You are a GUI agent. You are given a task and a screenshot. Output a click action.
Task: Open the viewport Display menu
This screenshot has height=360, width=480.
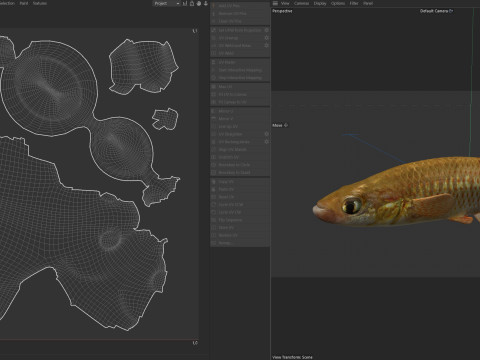320,3
